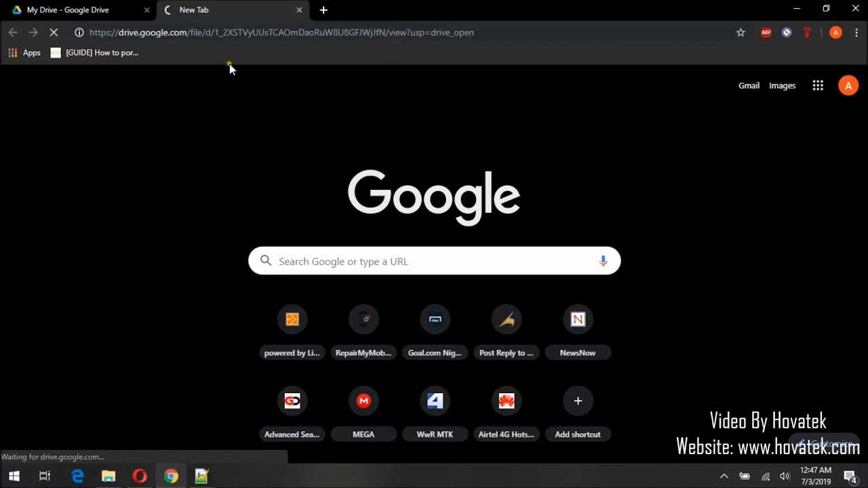The width and height of the screenshot is (868, 488).
Task: Open the Google apps grid launcher
Action: pos(818,85)
